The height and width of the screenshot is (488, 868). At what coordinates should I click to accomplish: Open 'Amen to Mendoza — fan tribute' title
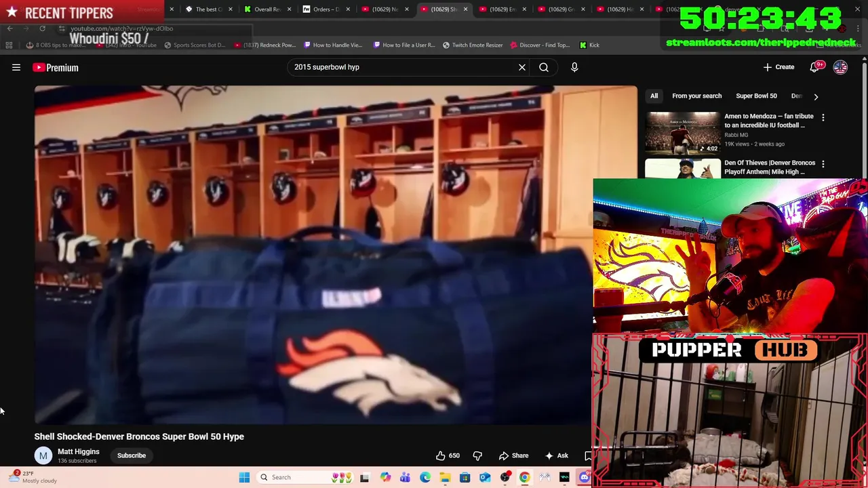pyautogui.click(x=769, y=121)
